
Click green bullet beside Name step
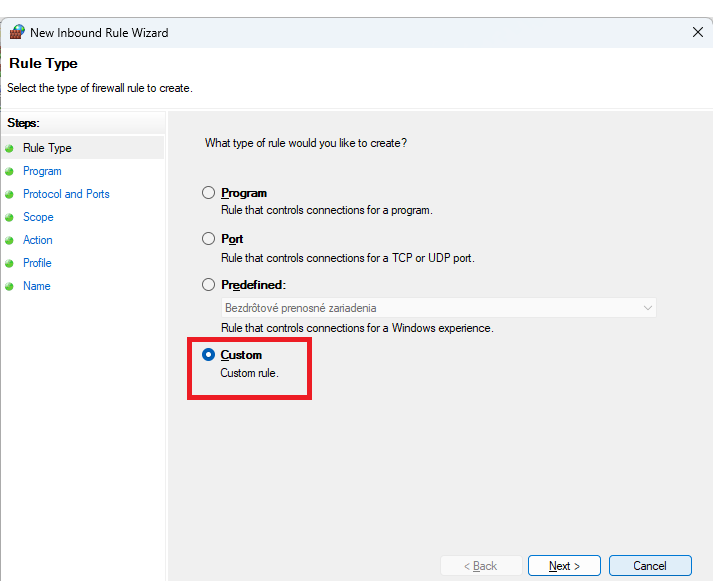point(10,286)
